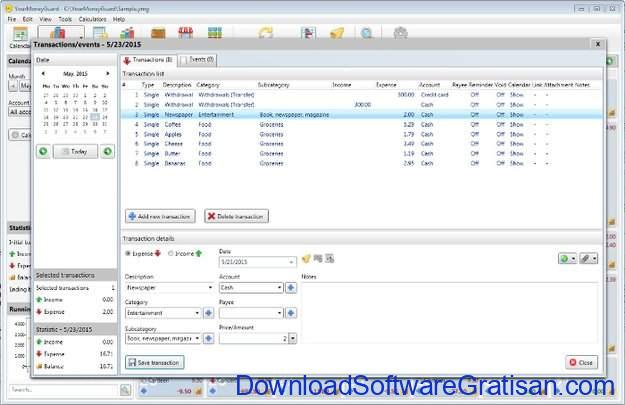Select the Coffee transaction row
This screenshot has width=625, height=405.
click(x=361, y=124)
